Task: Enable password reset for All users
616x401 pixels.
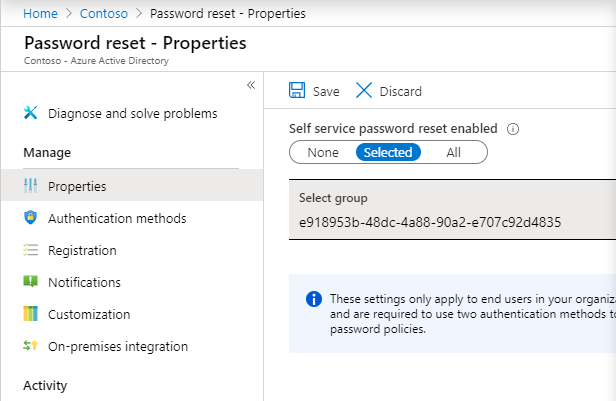Action: click(454, 152)
